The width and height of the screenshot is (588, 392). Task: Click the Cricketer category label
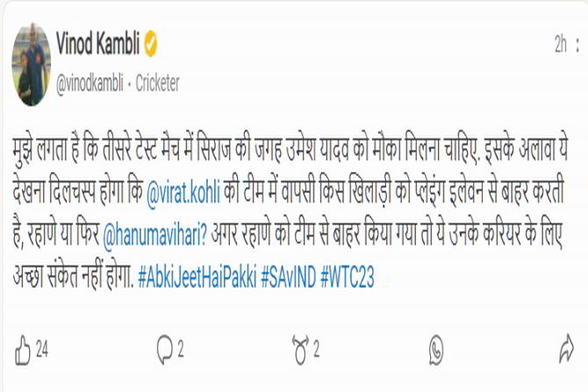click(157, 83)
